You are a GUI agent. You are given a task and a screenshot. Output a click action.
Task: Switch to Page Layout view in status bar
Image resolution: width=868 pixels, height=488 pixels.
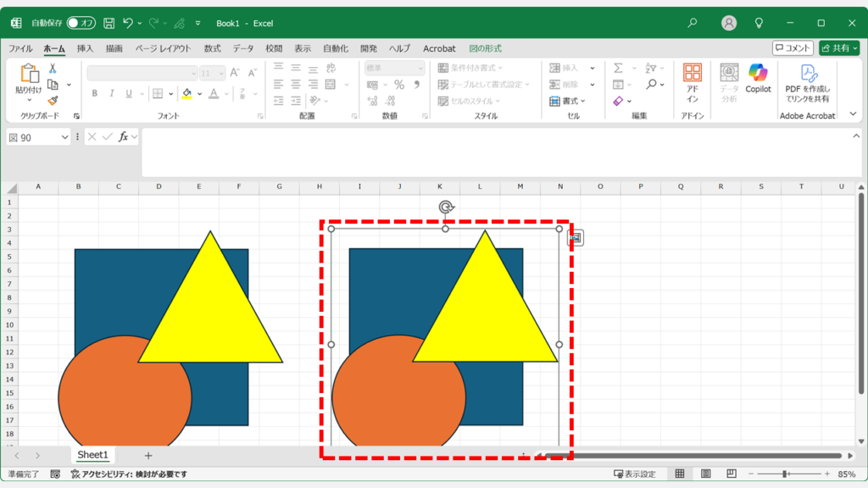click(704, 474)
